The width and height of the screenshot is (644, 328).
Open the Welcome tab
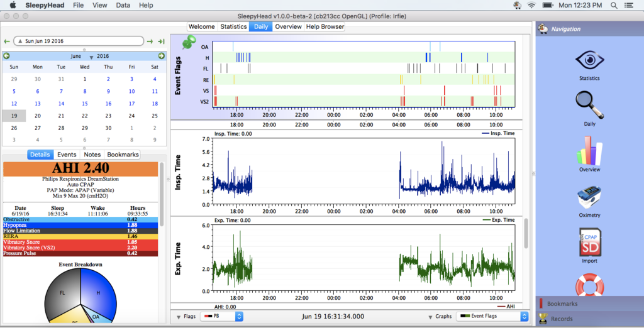202,26
